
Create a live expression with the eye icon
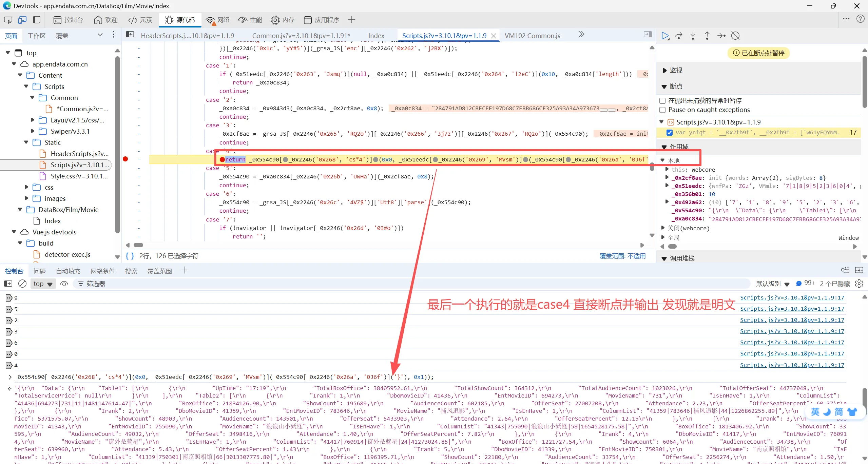pos(64,284)
